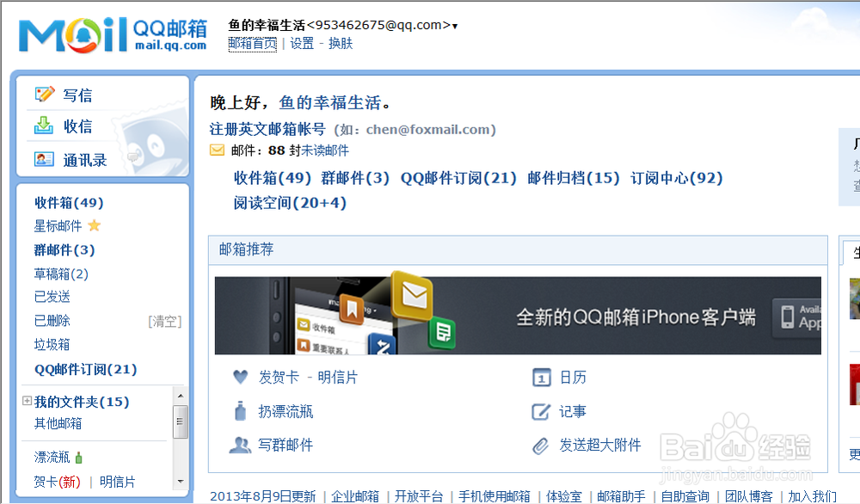Open 订阅中心(92) link
The height and width of the screenshot is (504, 860).
click(x=677, y=178)
